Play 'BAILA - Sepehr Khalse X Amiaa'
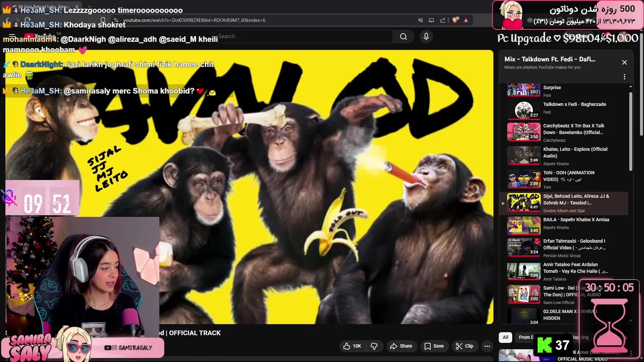The width and height of the screenshot is (644, 362). [576, 219]
